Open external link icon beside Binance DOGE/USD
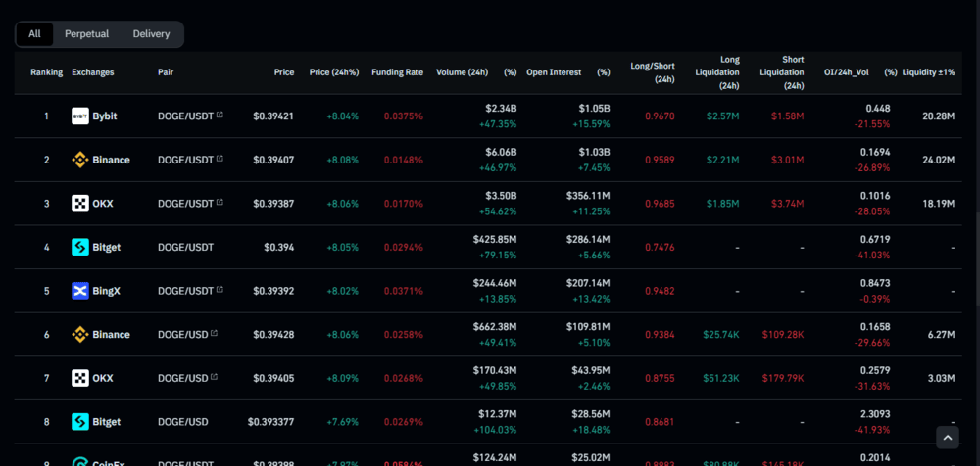 coord(215,334)
